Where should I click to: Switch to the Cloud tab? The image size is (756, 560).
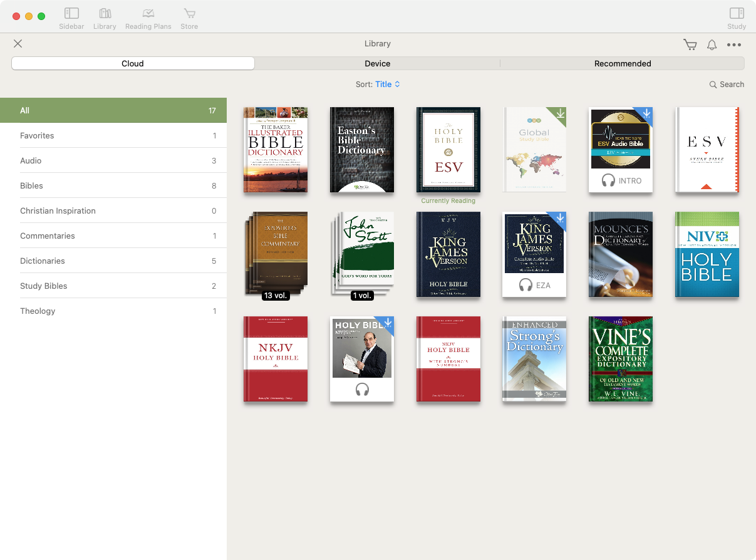pyautogui.click(x=133, y=63)
